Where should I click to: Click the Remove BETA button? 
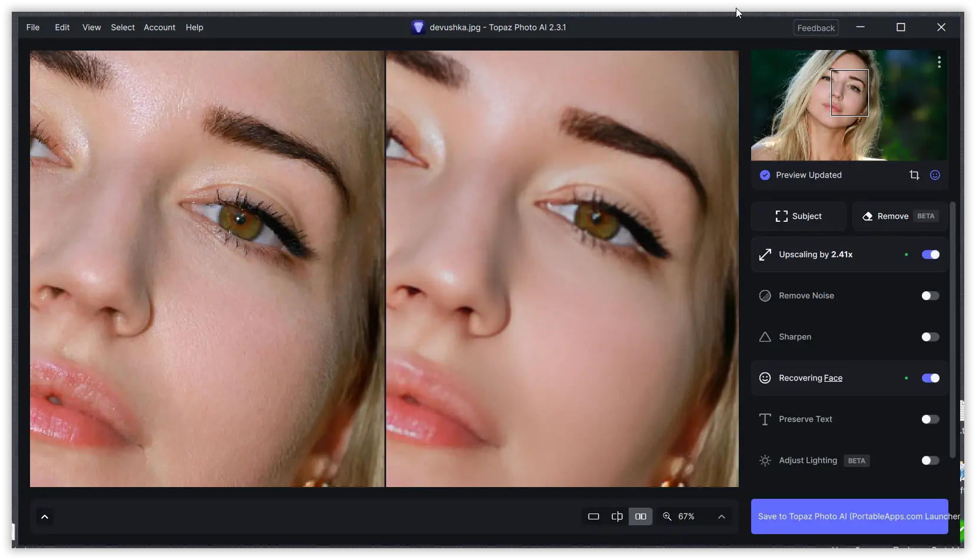pos(899,216)
